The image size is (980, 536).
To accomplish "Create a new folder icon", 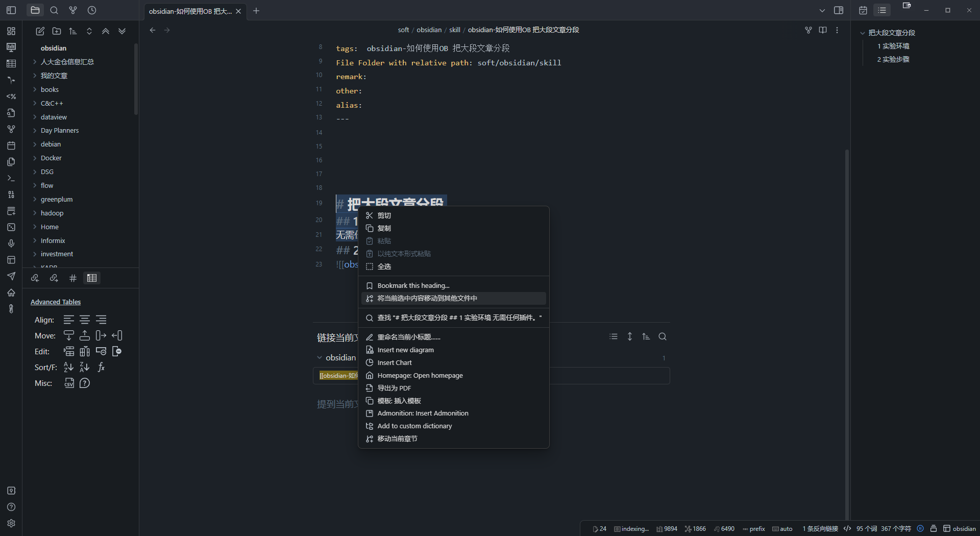I will 57,31.
